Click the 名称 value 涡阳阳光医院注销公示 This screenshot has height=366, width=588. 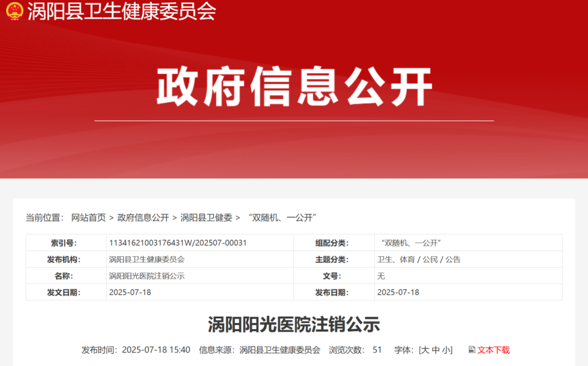146,276
